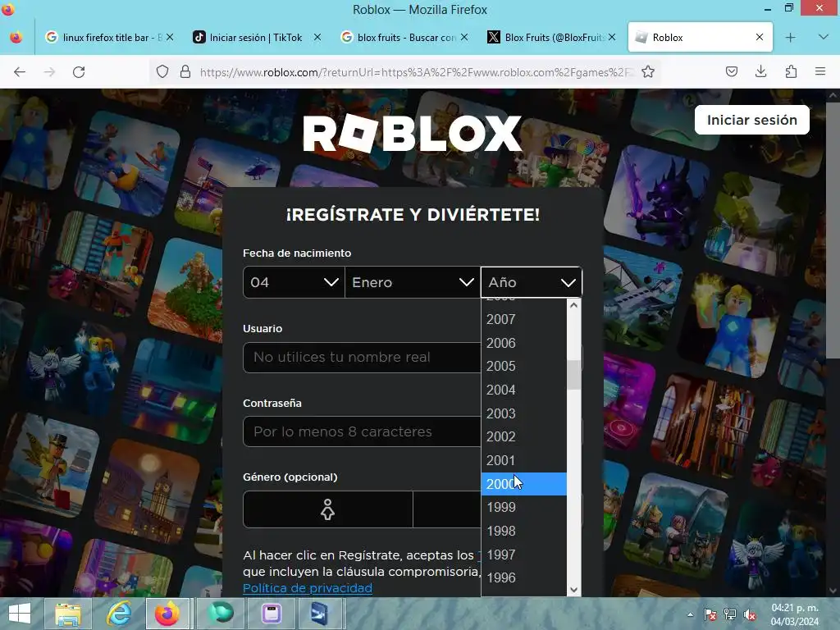Switch to Iniciar sesión TikTok tab

pyautogui.click(x=256, y=38)
